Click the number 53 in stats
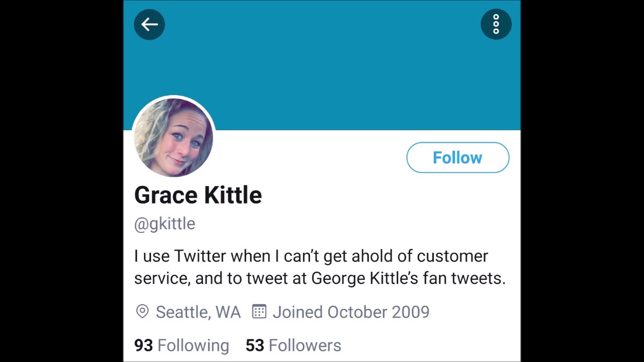Image resolution: width=644 pixels, height=362 pixels. pyautogui.click(x=255, y=345)
